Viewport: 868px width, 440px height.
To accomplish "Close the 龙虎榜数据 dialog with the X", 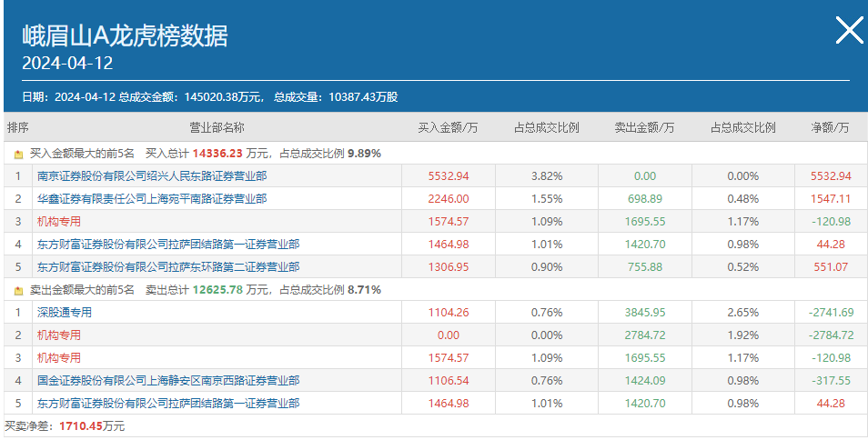I will pos(849,30).
